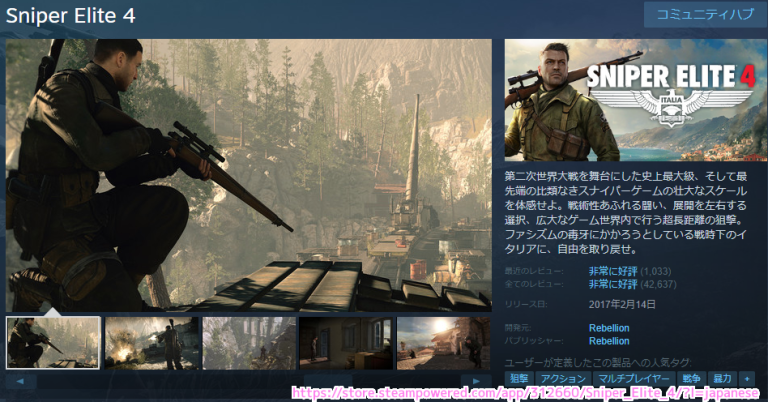Open the Rebellion developer link
This screenshot has height=402, width=768.
point(609,328)
